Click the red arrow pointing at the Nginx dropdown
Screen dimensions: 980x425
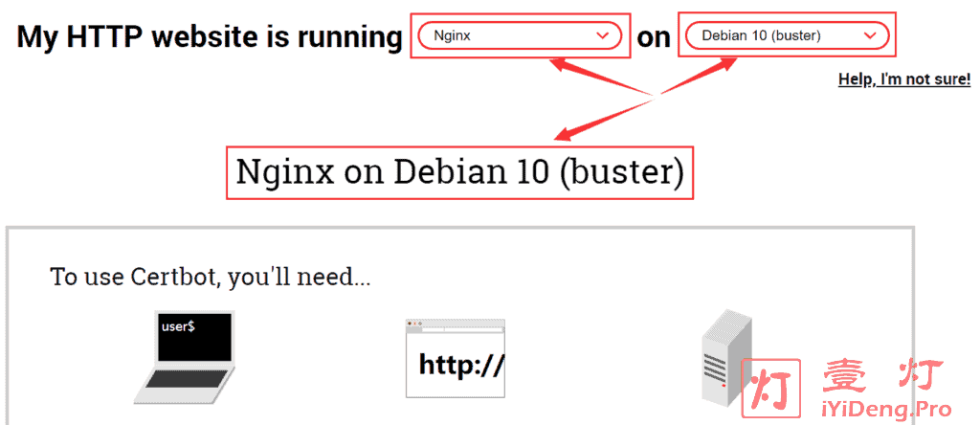[600, 76]
